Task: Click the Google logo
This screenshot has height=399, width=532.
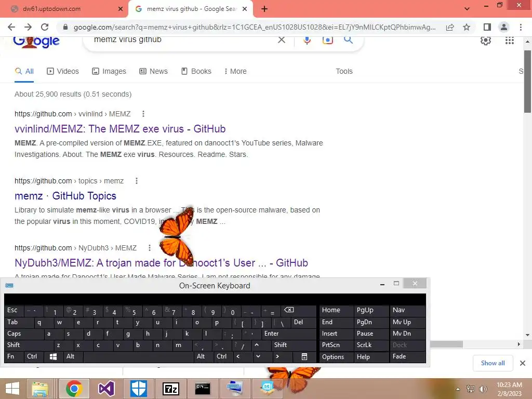Action: pos(36,42)
